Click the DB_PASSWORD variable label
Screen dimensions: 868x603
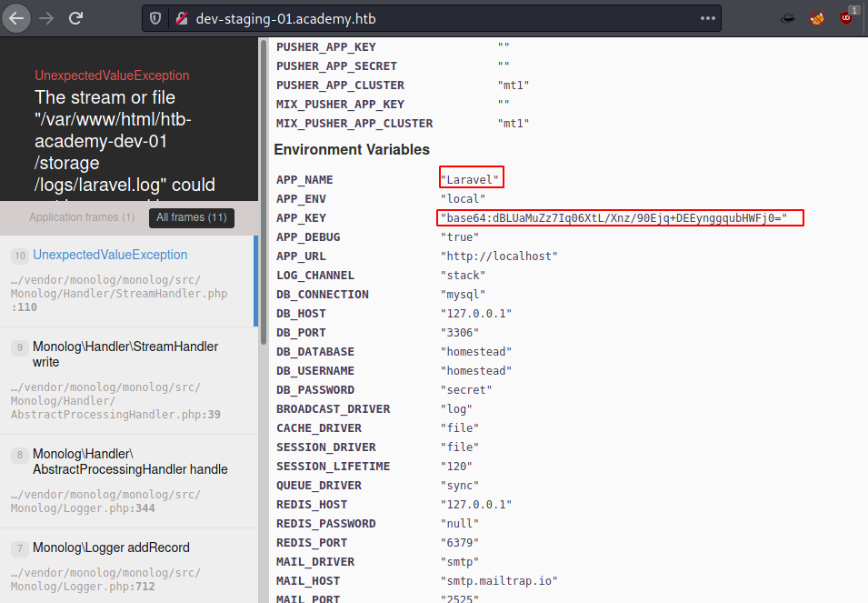pyautogui.click(x=315, y=390)
